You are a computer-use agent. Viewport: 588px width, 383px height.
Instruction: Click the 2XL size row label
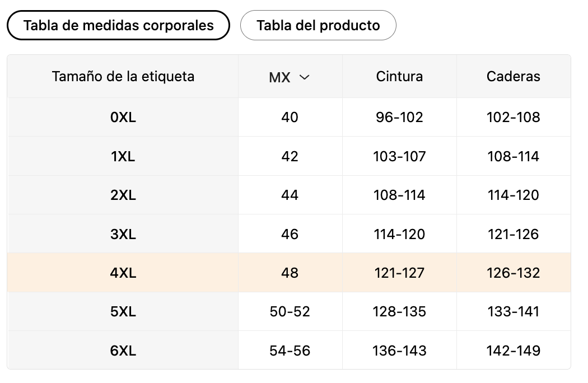[123, 195]
